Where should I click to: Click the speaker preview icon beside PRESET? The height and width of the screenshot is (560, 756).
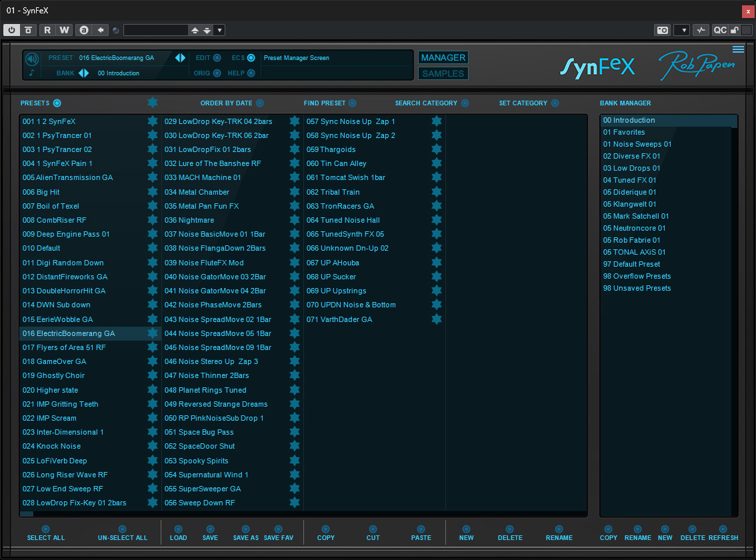click(x=32, y=59)
